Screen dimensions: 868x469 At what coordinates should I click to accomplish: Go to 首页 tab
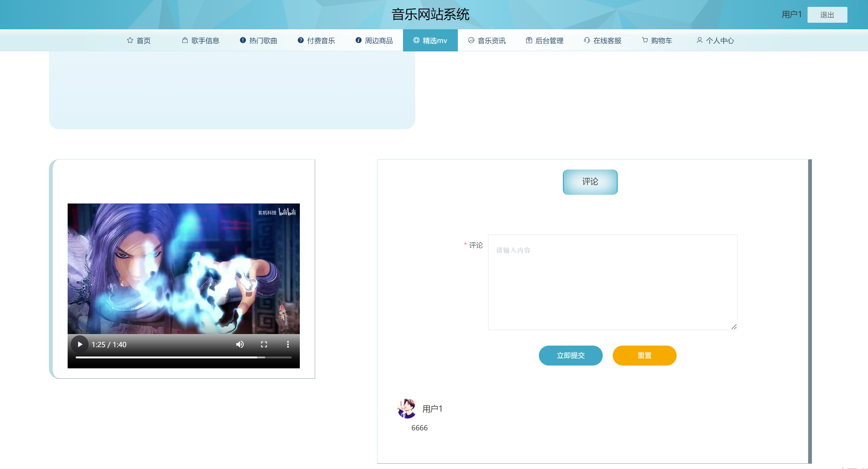coord(138,41)
